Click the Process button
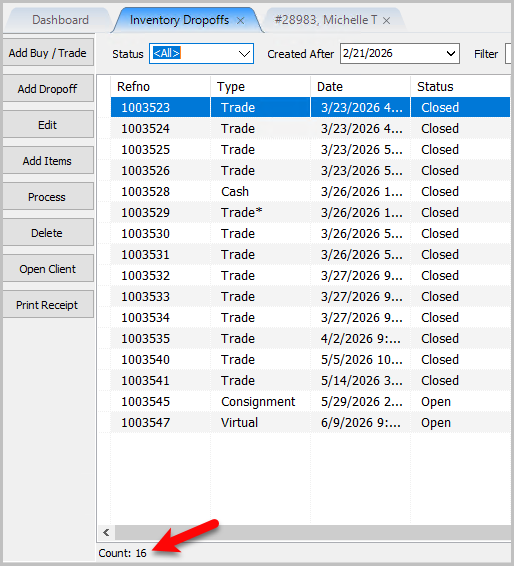Image resolution: width=514 pixels, height=566 pixels. coord(48,197)
